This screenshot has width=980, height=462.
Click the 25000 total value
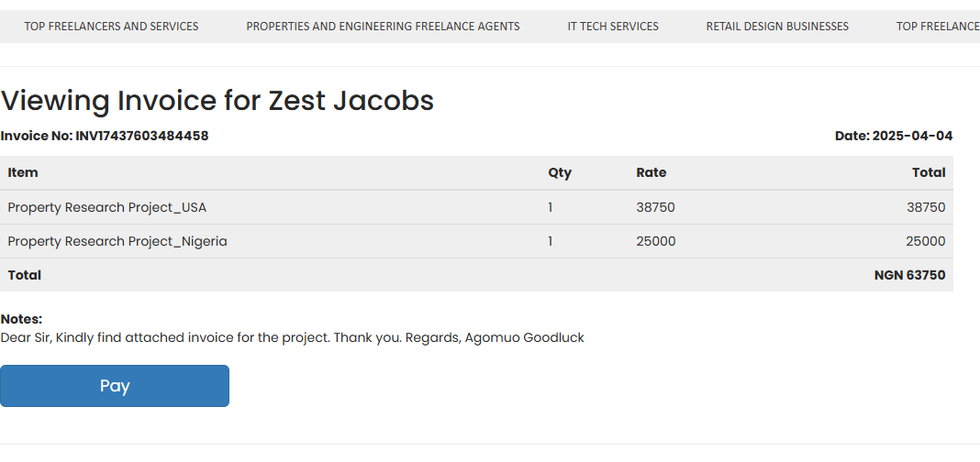click(926, 241)
